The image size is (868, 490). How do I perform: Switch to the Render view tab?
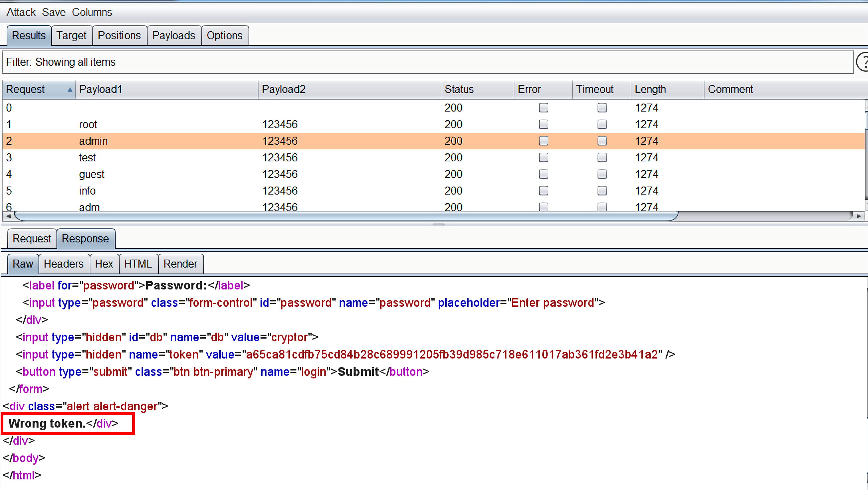click(x=180, y=264)
